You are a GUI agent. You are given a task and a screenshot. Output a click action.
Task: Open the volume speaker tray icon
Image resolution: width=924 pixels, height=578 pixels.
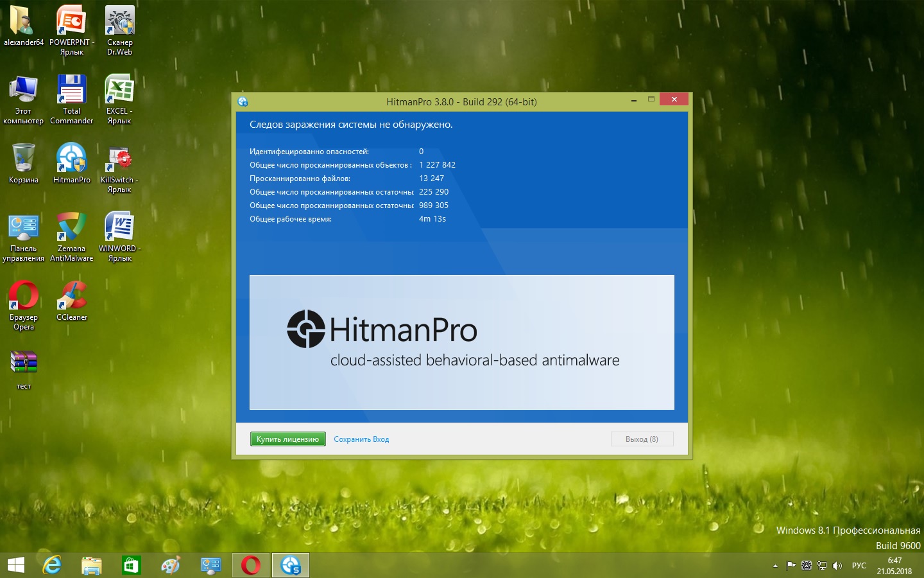(x=837, y=566)
